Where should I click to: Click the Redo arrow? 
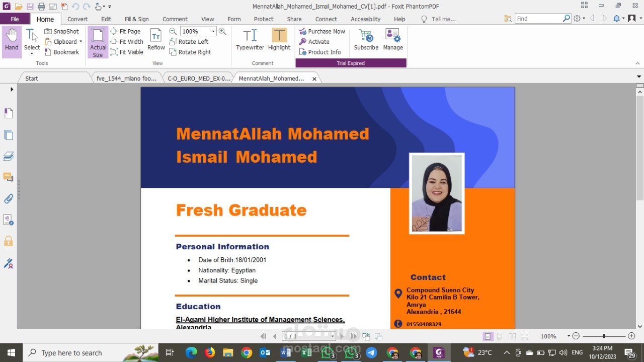86,7
